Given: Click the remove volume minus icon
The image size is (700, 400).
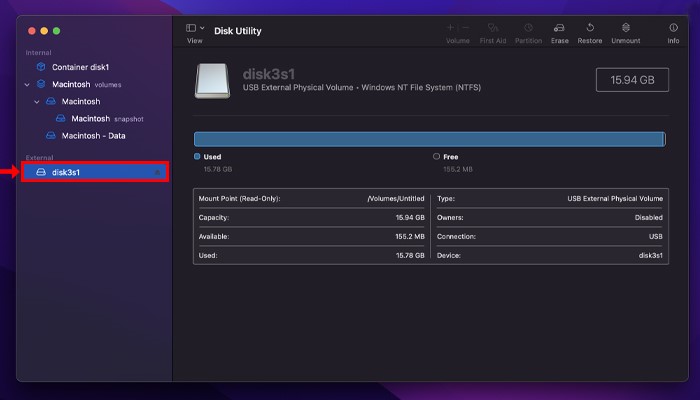Looking at the screenshot, I should (x=463, y=28).
